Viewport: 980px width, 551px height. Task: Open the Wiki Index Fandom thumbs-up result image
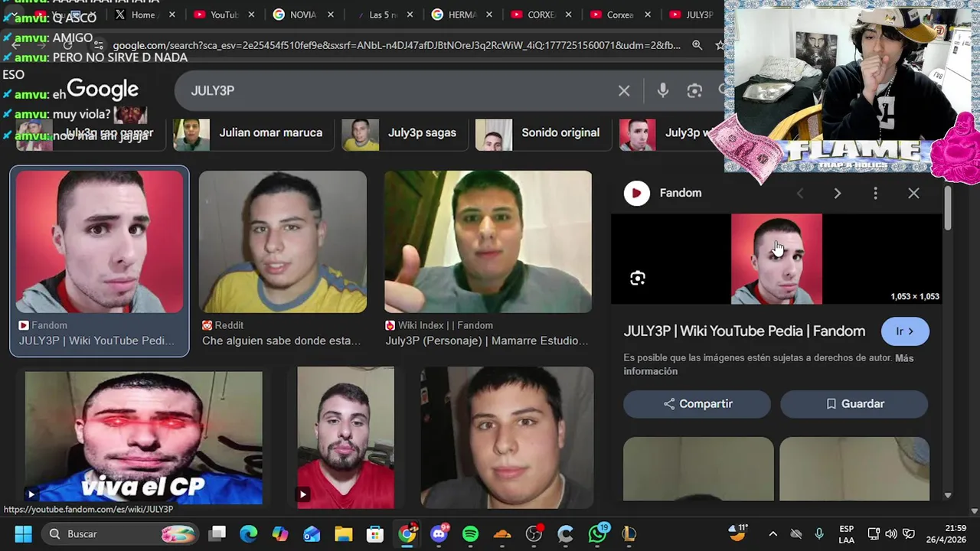[488, 241]
